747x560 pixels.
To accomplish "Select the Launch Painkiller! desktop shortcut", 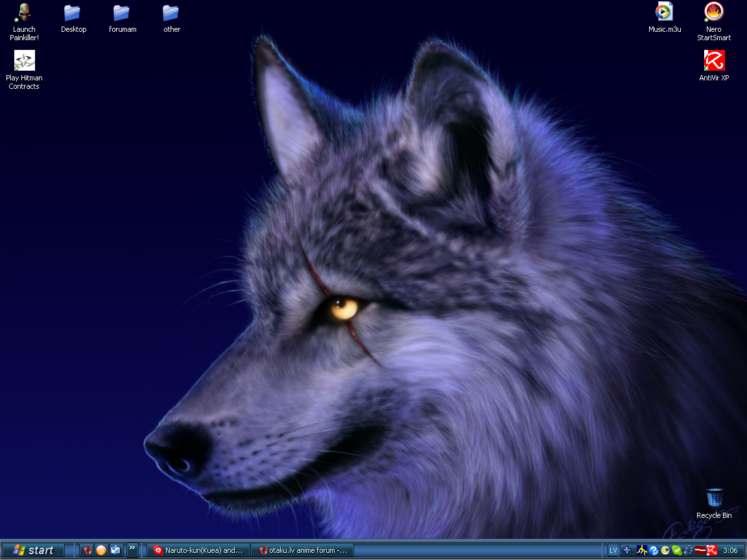I will [24, 22].
